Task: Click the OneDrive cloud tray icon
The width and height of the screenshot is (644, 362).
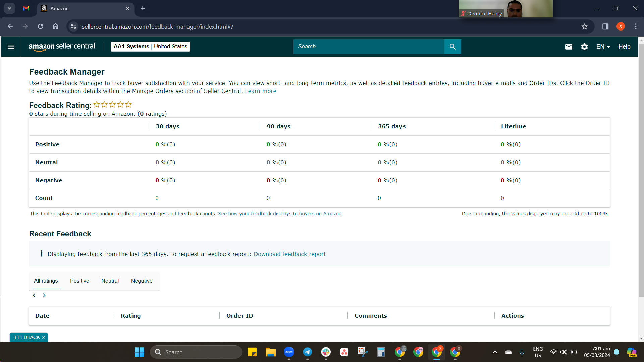Action: [508, 352]
